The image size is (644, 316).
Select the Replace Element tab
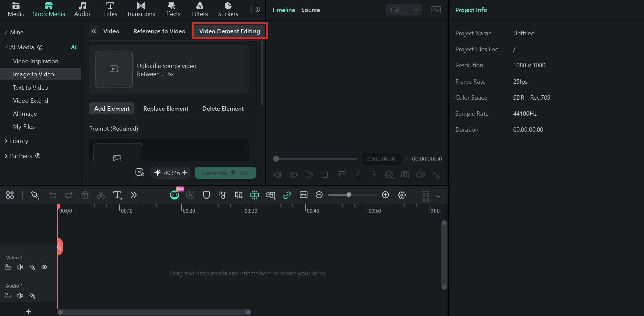click(166, 109)
